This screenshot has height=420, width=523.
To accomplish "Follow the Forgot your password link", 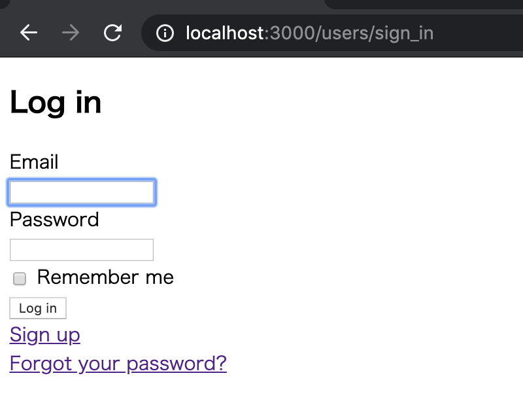I will [x=118, y=363].
